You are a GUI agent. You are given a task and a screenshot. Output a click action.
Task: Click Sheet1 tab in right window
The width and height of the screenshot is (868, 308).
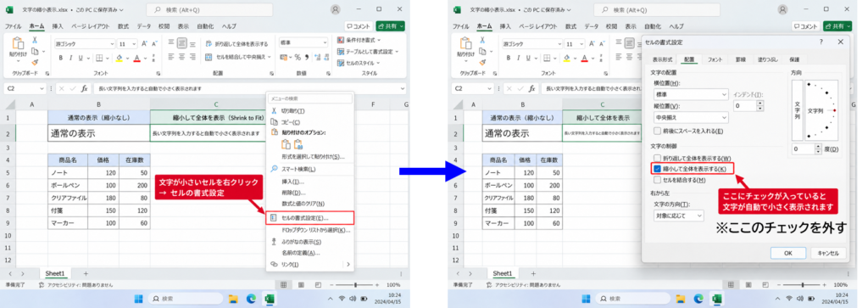(503, 274)
